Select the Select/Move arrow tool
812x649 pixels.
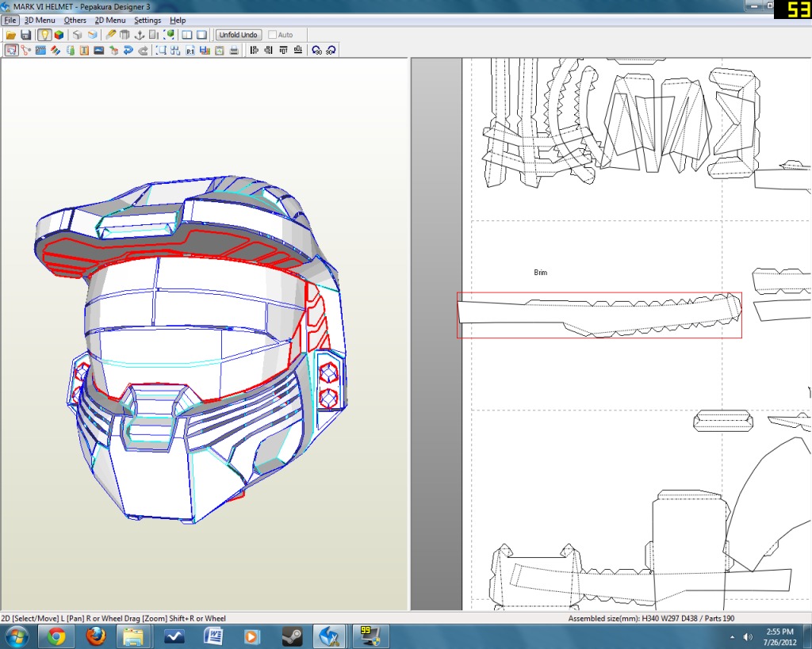pos(11,50)
